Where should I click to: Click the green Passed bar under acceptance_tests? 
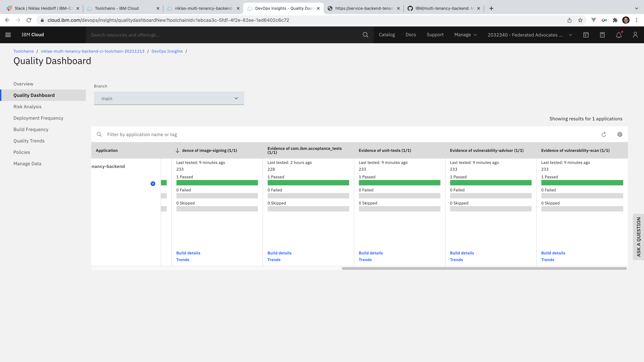coord(308,183)
